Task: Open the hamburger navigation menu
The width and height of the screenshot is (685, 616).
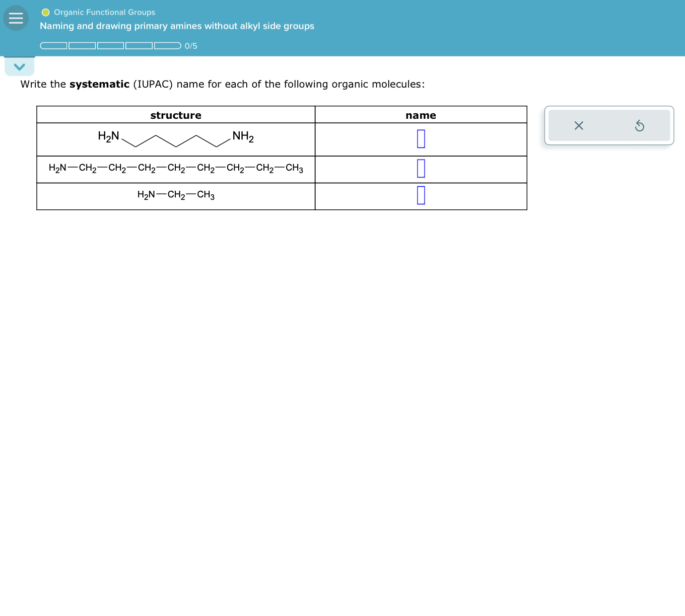Action: (x=16, y=18)
